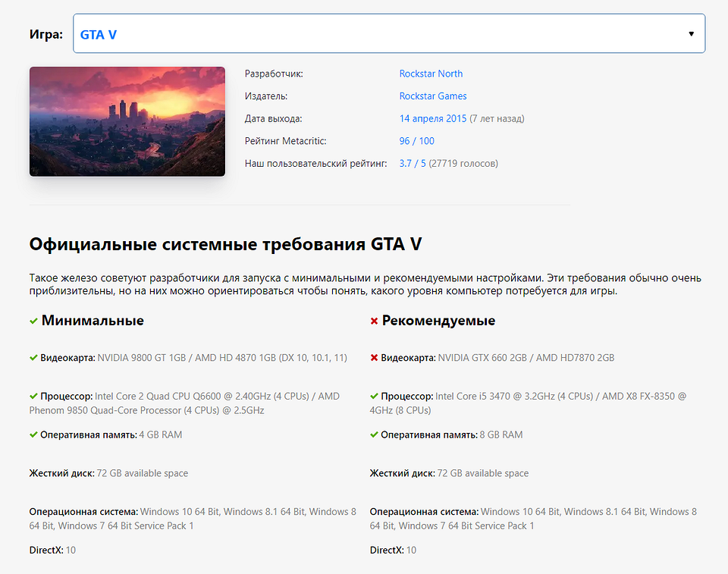Select the "Рекомендуемые" requirements column header
Screen dimensions: 728x574
tap(440, 321)
